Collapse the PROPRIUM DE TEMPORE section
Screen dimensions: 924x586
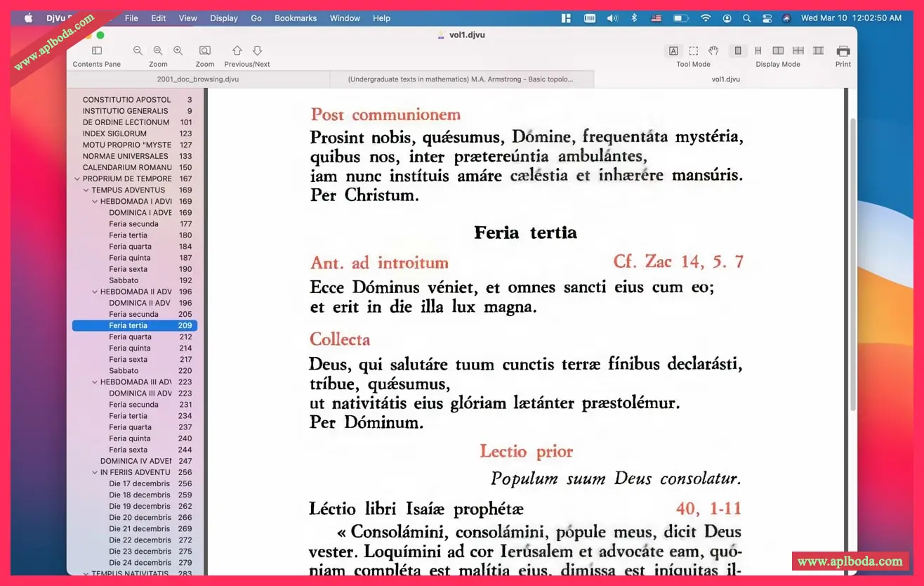(x=77, y=178)
